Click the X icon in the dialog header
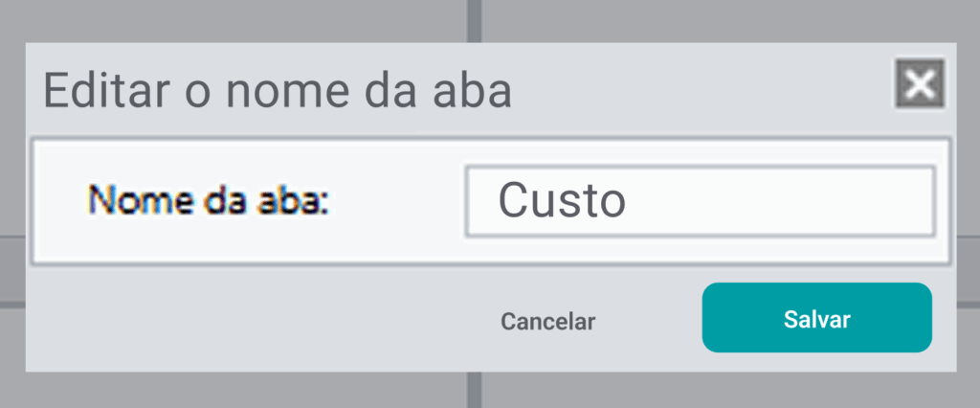This screenshot has height=408, width=980. coord(920,84)
